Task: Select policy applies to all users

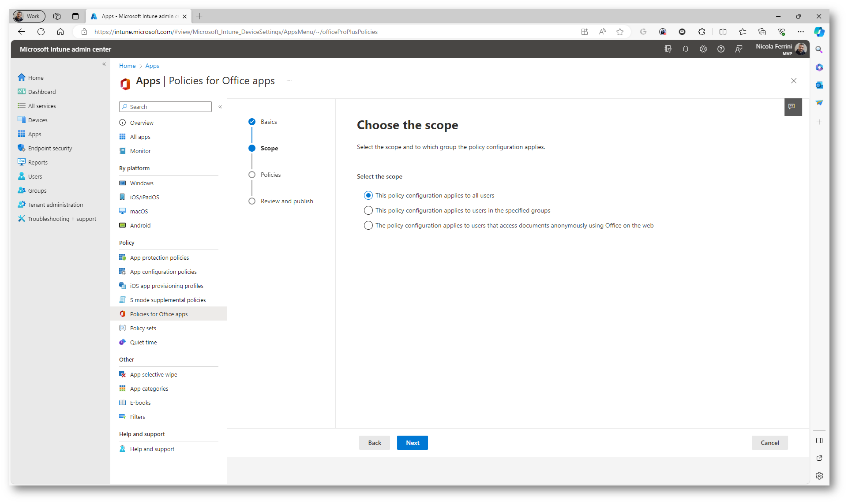Action: (368, 195)
